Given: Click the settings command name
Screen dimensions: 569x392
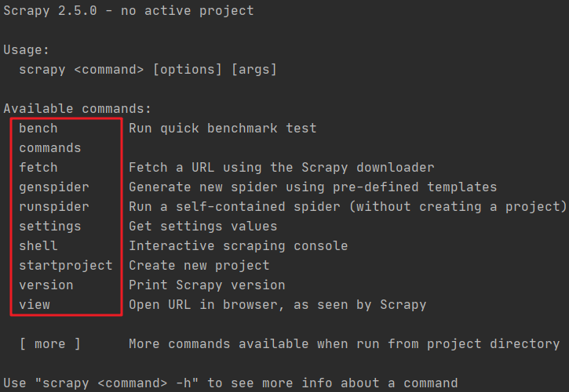Looking at the screenshot, I should click(x=50, y=227).
